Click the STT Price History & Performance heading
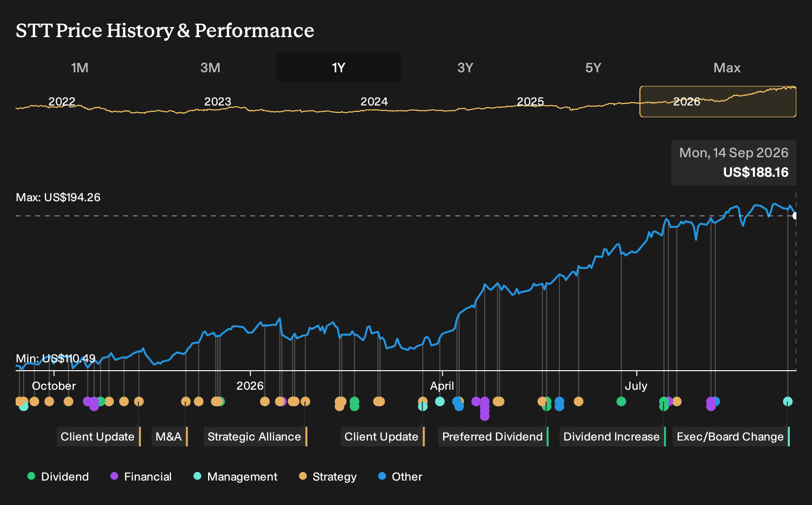This screenshot has height=505, width=812. tap(165, 30)
